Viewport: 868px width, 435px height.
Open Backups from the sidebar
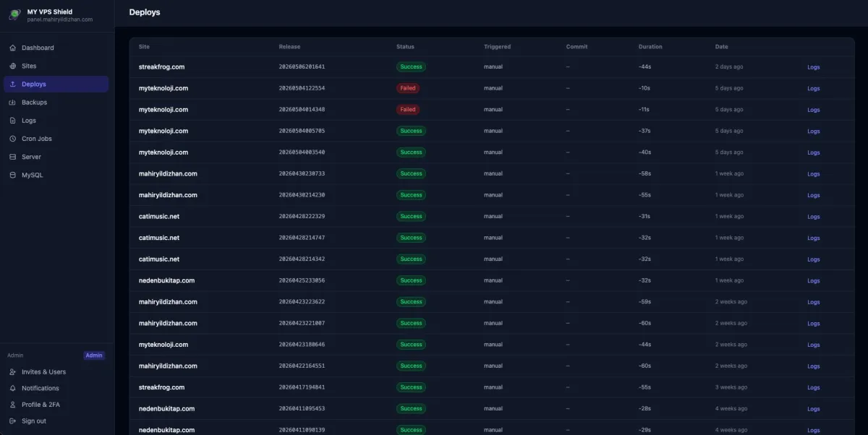[56, 102]
